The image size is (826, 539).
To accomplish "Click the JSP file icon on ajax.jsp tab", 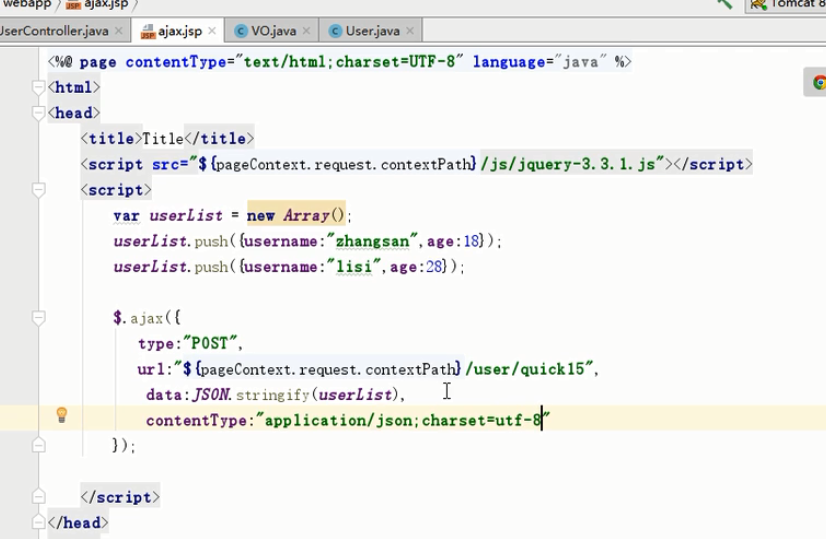I will tap(148, 32).
